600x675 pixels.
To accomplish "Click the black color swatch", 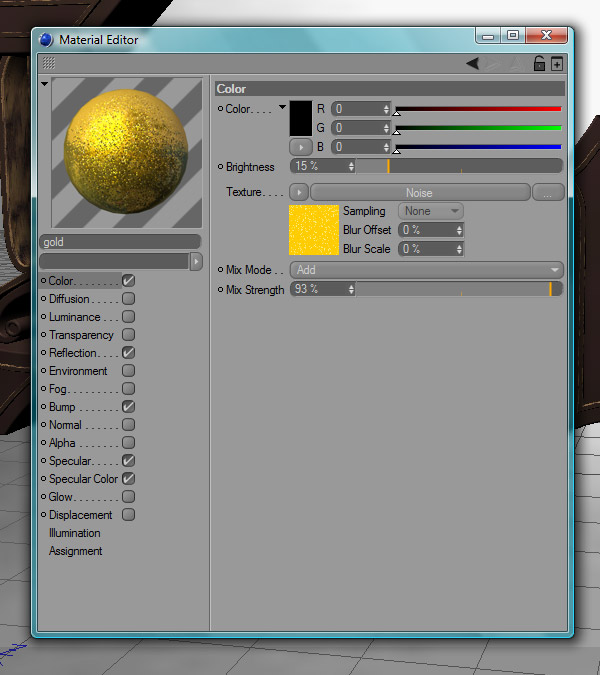I will [300, 118].
